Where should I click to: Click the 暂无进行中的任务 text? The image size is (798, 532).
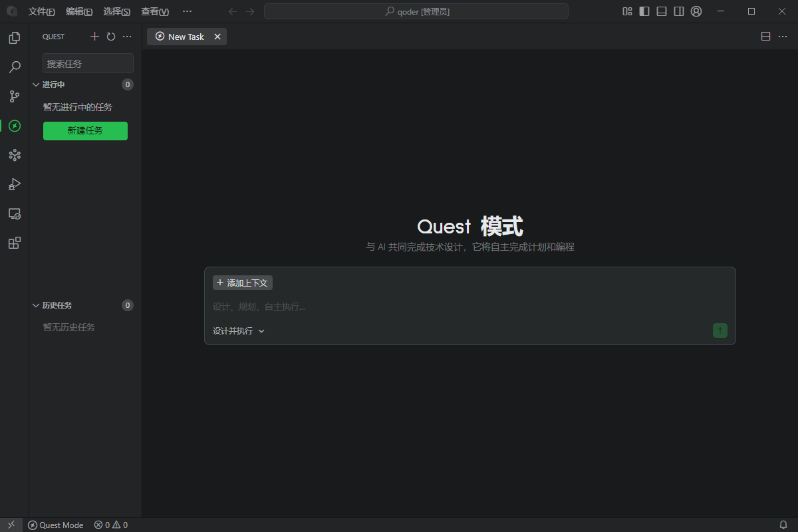tap(78, 107)
